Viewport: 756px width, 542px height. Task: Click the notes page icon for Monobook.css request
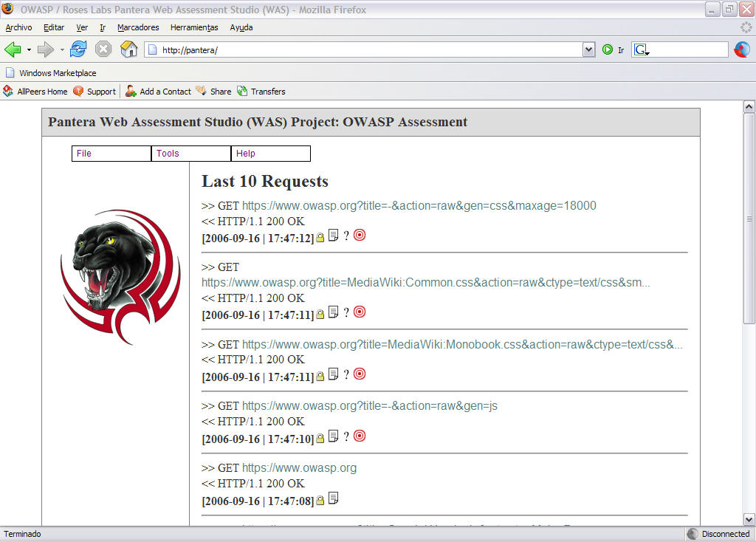tap(333, 374)
